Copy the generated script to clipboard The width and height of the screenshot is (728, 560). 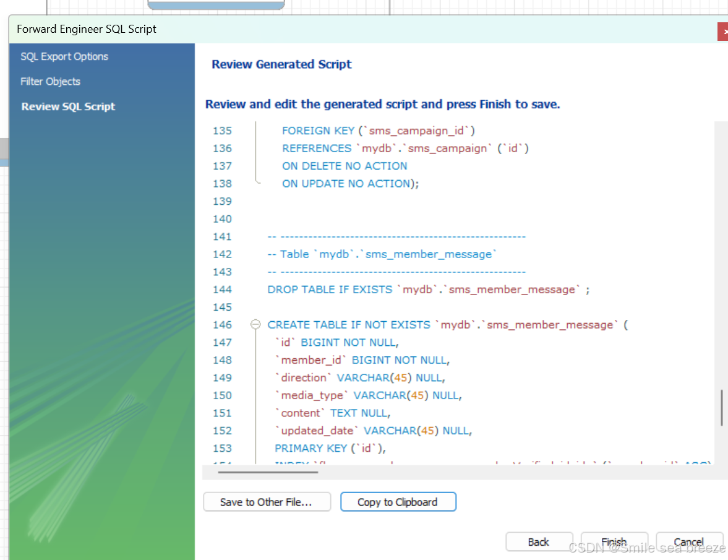[x=398, y=501]
